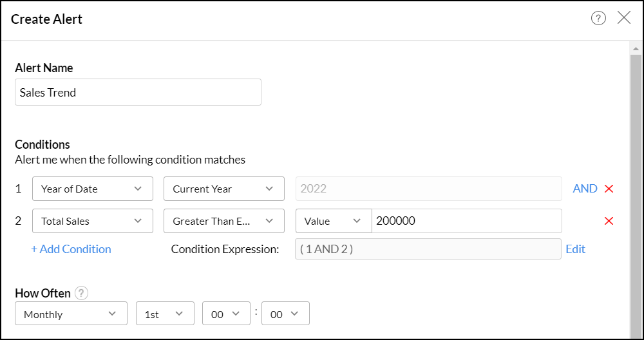Open the hour dropdown showing 00
Screen dimensions: 644x340
(225, 314)
